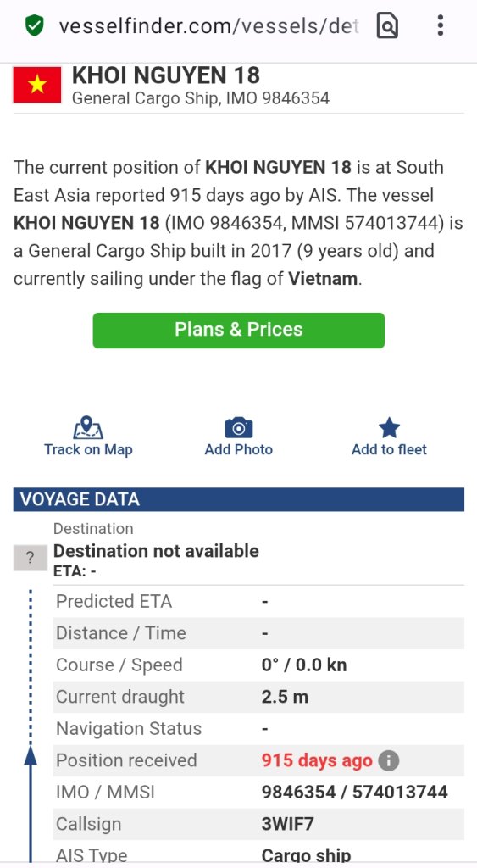477x868 pixels.
Task: Tap the Callsign value 3WIF7
Action: (x=287, y=824)
